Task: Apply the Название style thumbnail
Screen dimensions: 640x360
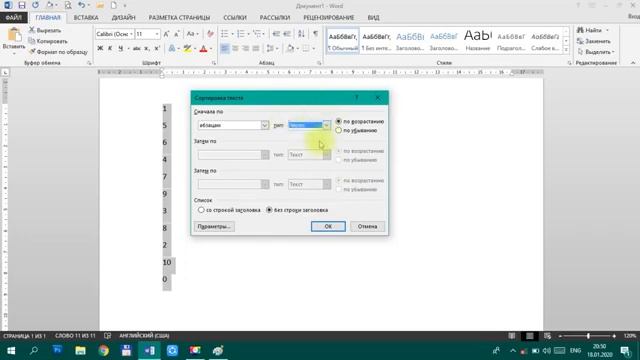Action: [x=478, y=40]
